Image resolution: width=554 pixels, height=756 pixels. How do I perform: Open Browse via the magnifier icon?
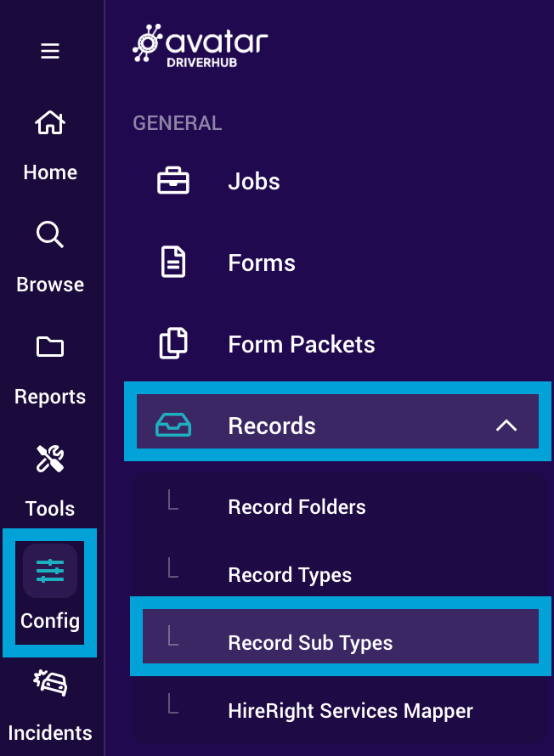point(50,234)
